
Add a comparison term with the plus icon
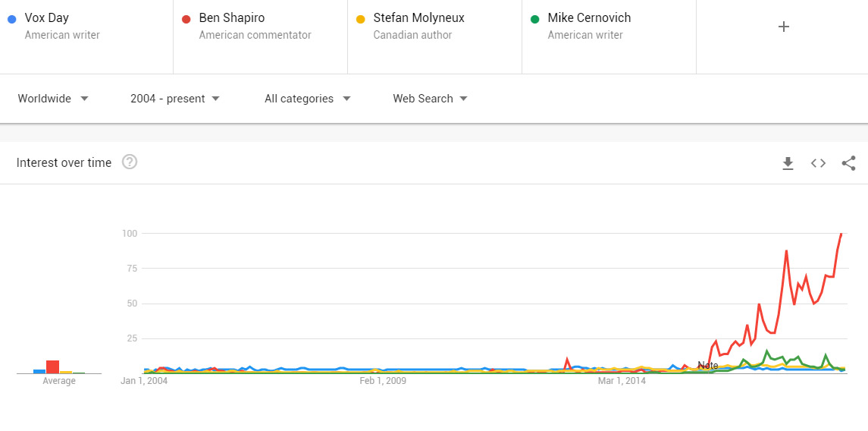tap(784, 27)
